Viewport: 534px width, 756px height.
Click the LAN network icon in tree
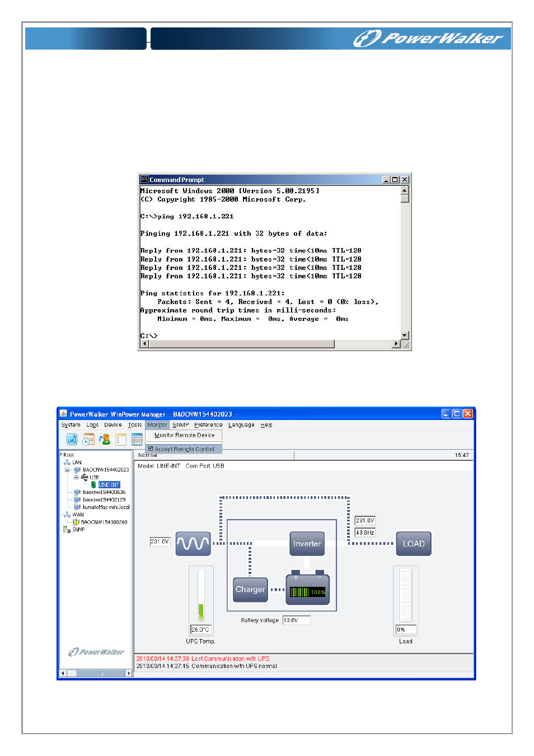click(x=67, y=463)
